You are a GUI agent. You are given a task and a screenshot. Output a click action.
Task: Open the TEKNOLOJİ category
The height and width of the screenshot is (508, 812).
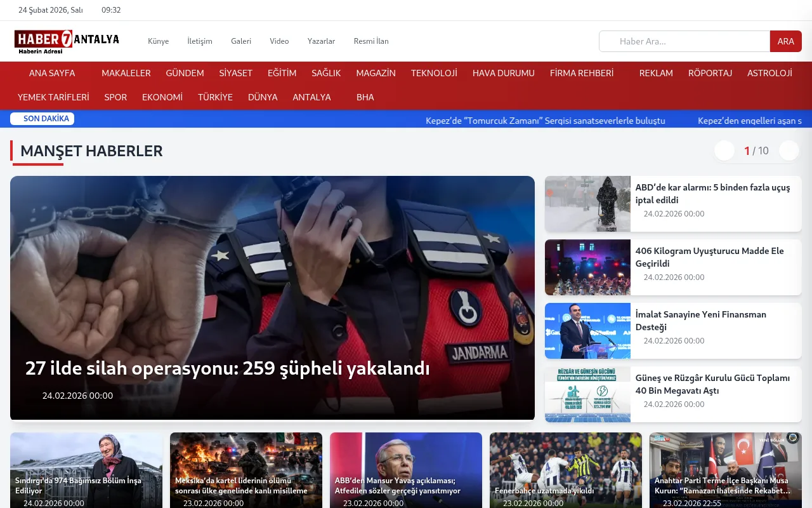pyautogui.click(x=434, y=73)
